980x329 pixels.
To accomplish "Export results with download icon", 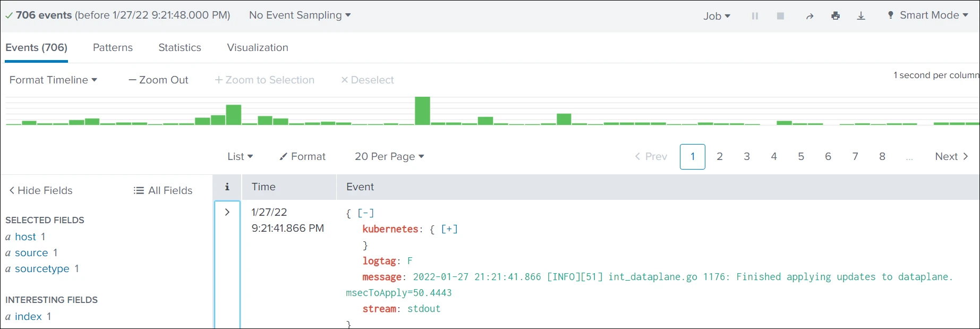I will (861, 16).
